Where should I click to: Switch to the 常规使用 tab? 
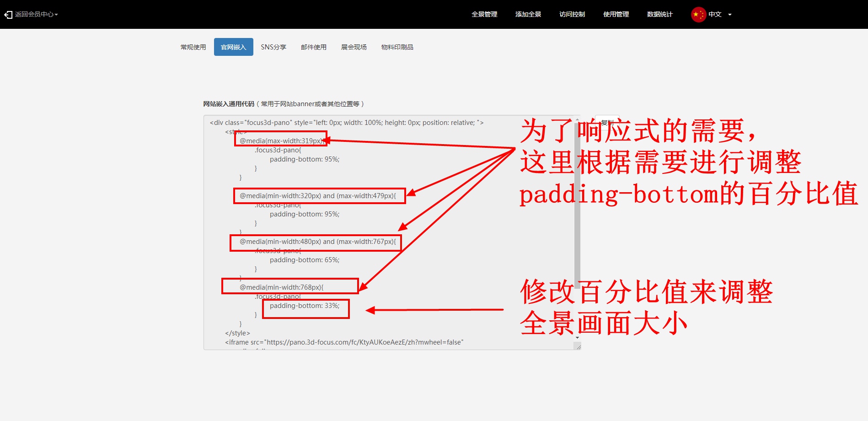[x=193, y=47]
